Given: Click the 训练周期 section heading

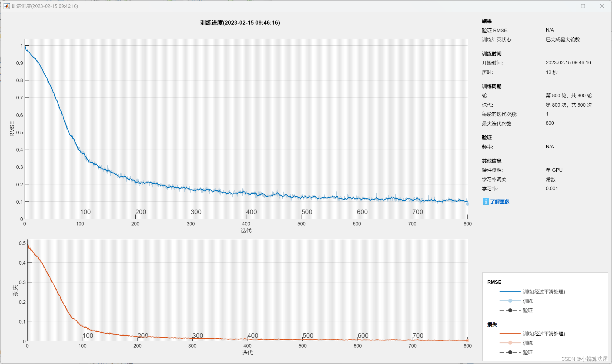Looking at the screenshot, I should tap(492, 86).
